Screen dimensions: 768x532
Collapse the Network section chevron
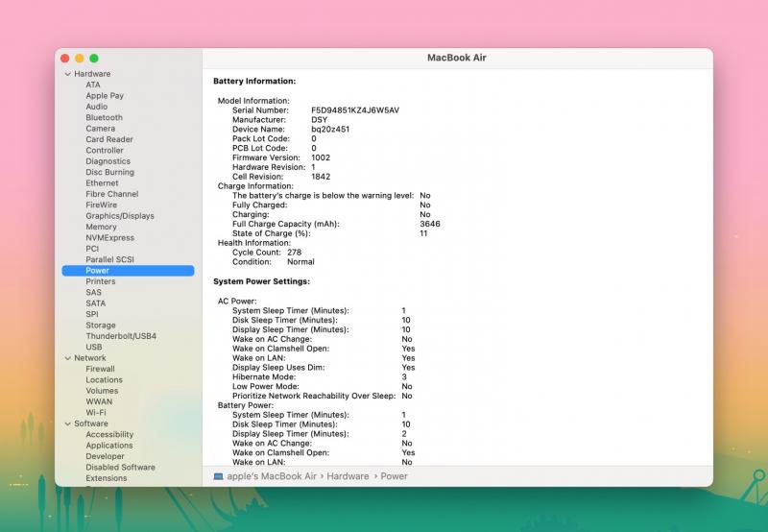tap(67, 358)
